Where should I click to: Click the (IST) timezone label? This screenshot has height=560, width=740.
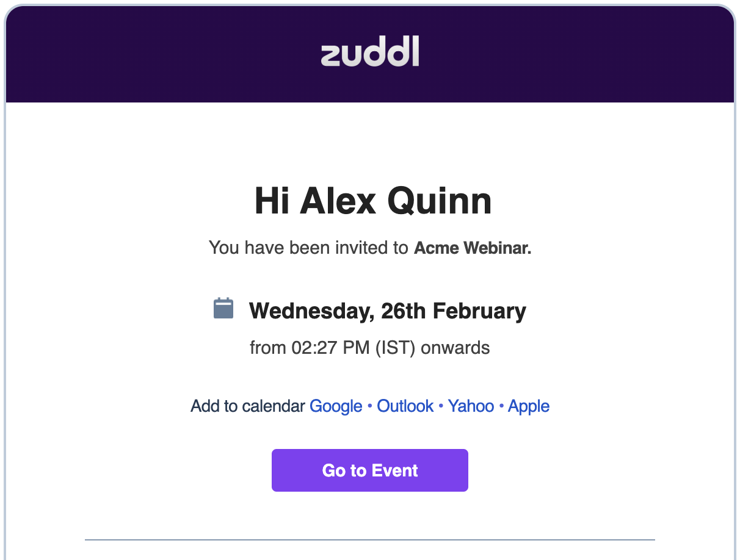click(396, 348)
